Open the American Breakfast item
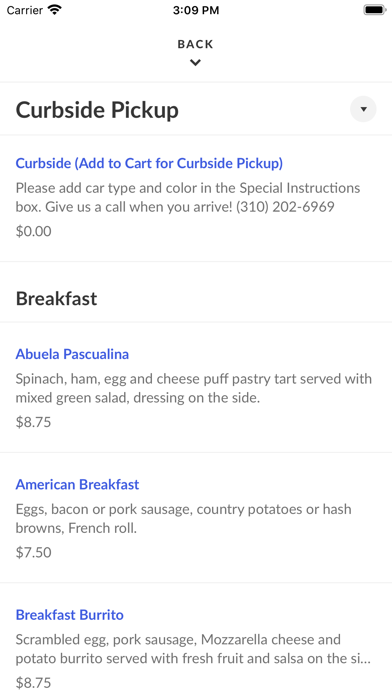 point(77,484)
